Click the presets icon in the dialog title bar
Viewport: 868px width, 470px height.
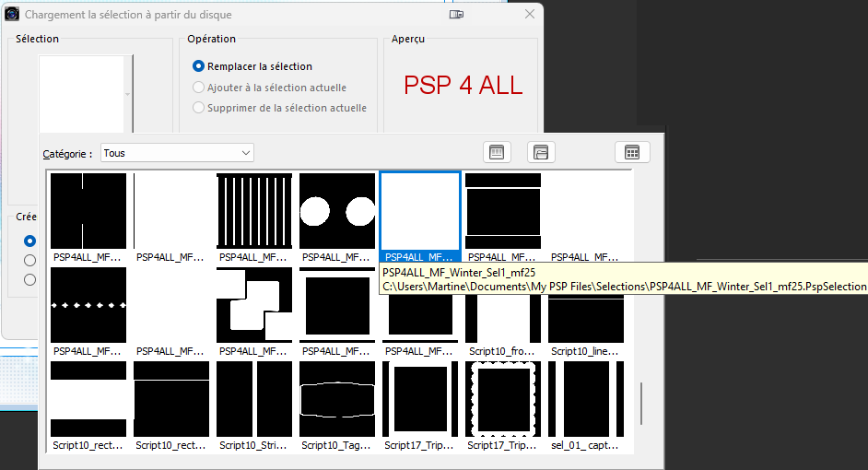(x=456, y=15)
